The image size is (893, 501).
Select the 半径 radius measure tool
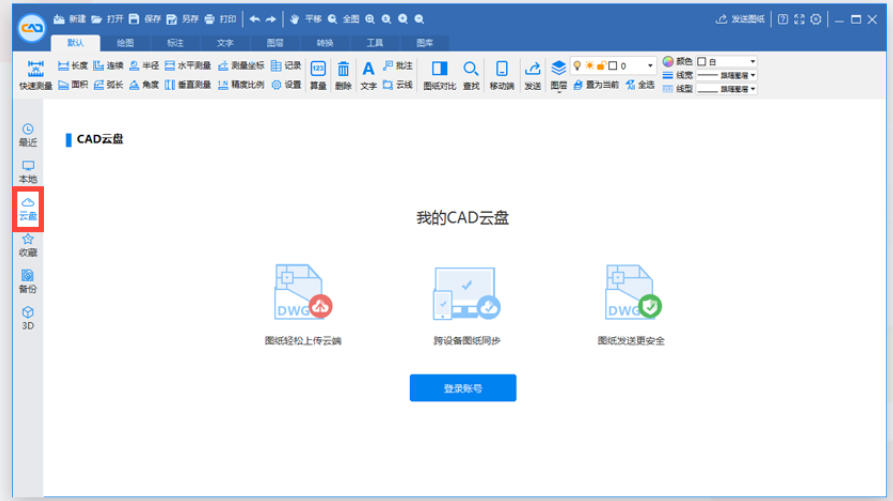point(144,66)
